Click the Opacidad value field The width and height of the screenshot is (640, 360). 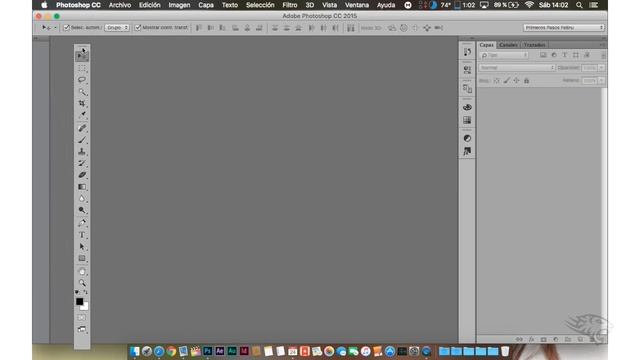pos(589,68)
